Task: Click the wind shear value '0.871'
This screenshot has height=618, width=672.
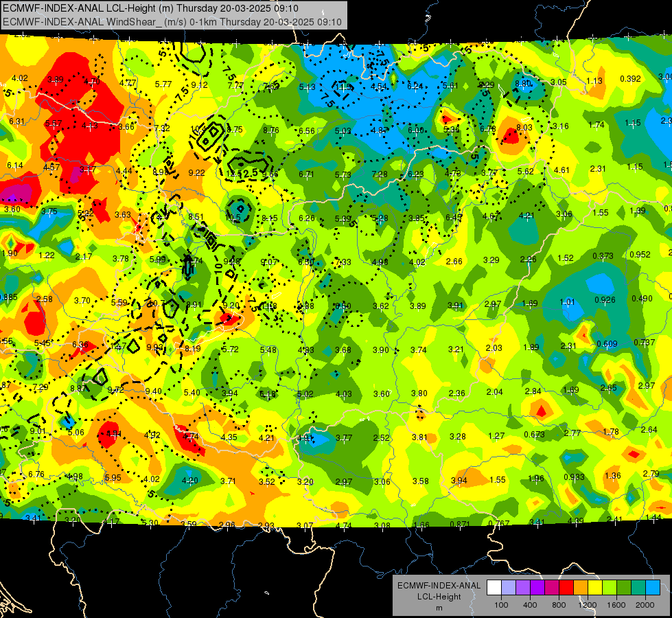Action: click(x=461, y=524)
